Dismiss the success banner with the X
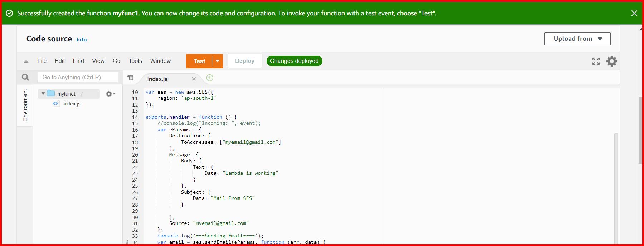 click(634, 13)
